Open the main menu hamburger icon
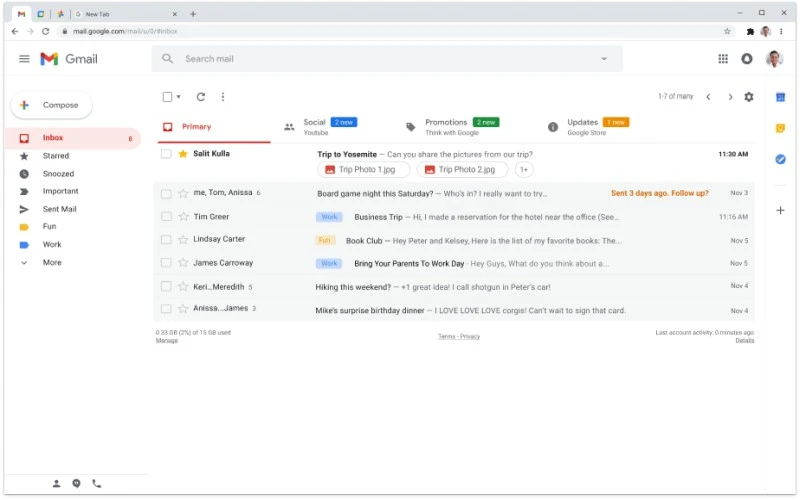The image size is (800, 500). [x=24, y=59]
